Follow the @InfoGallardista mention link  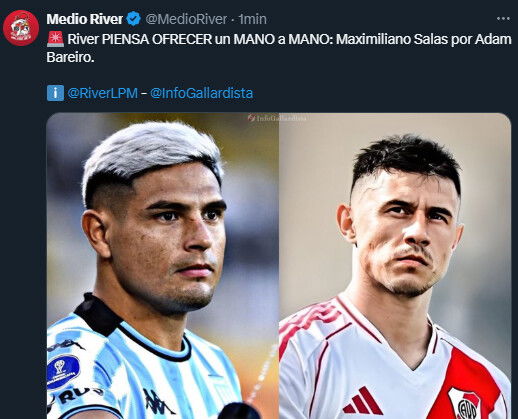click(x=201, y=93)
